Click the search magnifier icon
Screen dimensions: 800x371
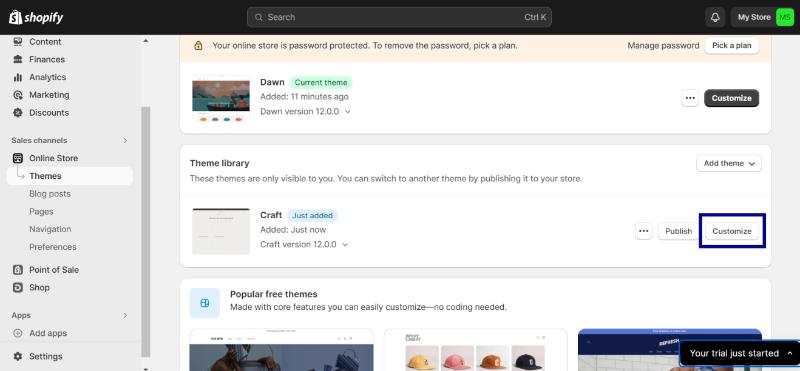(259, 17)
